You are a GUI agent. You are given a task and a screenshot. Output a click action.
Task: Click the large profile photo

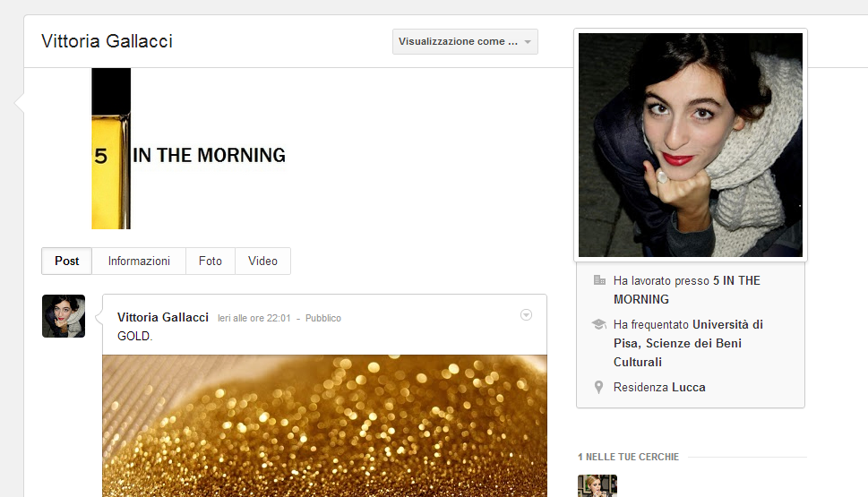[x=691, y=145]
